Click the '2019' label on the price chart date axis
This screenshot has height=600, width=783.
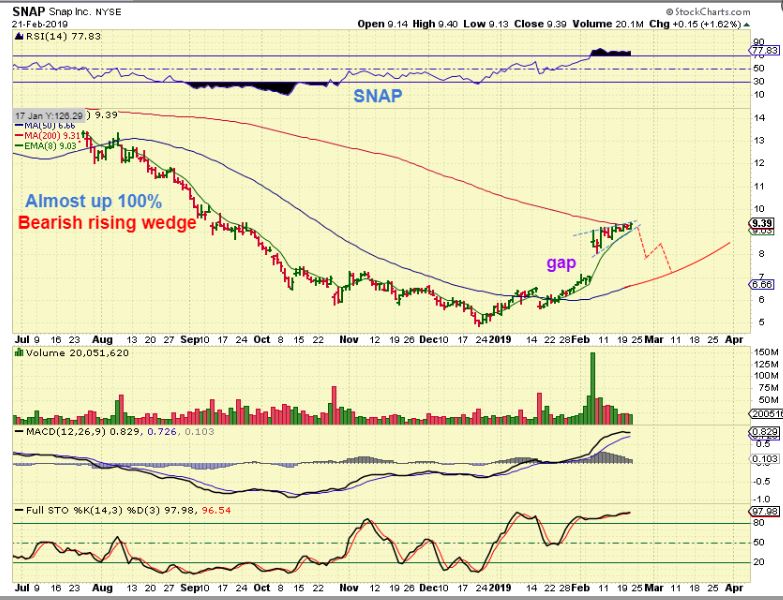tap(500, 339)
